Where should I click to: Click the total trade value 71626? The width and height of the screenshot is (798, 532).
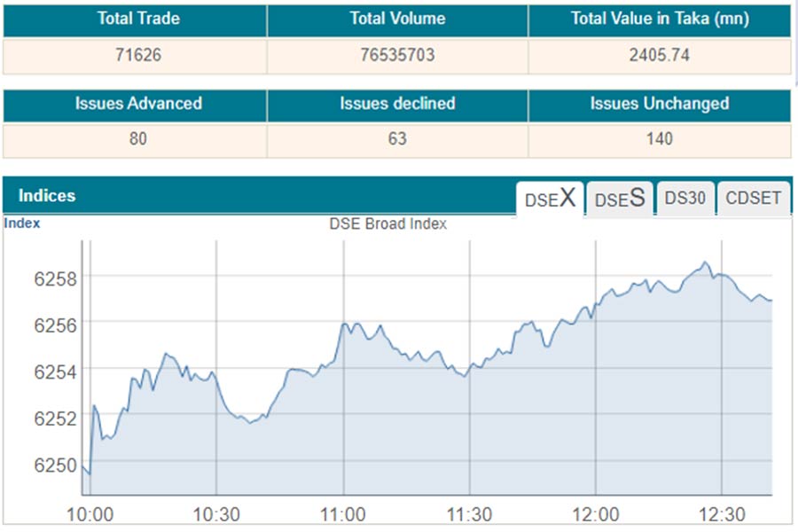coord(137,55)
